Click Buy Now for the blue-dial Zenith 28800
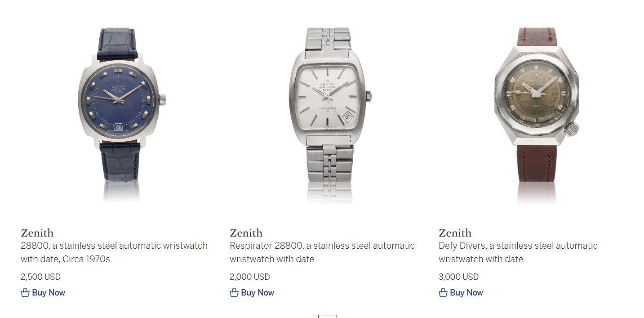The image size is (644, 318). click(49, 293)
